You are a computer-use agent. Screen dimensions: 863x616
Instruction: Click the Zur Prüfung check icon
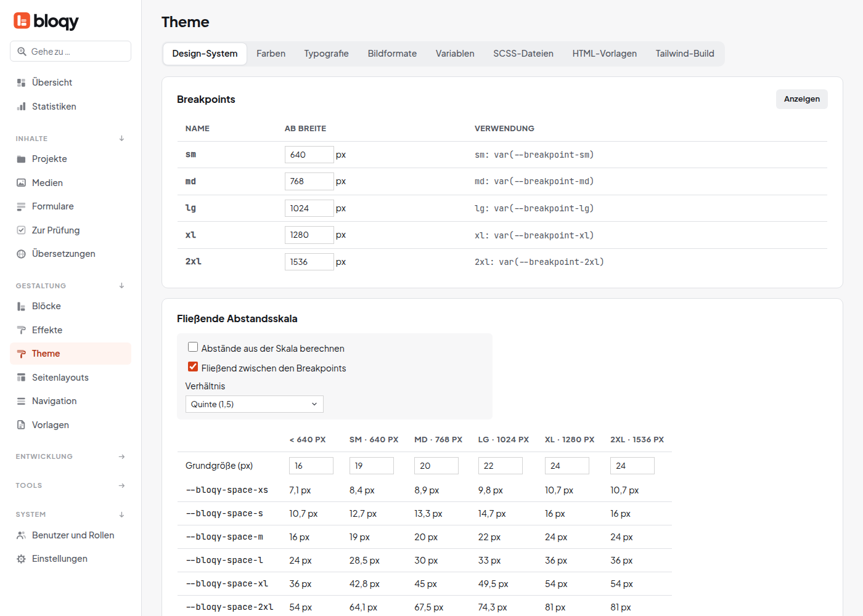pyautogui.click(x=21, y=230)
